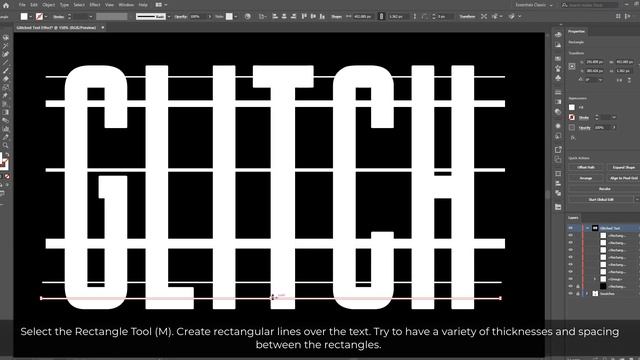The image size is (640, 360).
Task: Switch to the Properties panel tab
Action: click(576, 31)
